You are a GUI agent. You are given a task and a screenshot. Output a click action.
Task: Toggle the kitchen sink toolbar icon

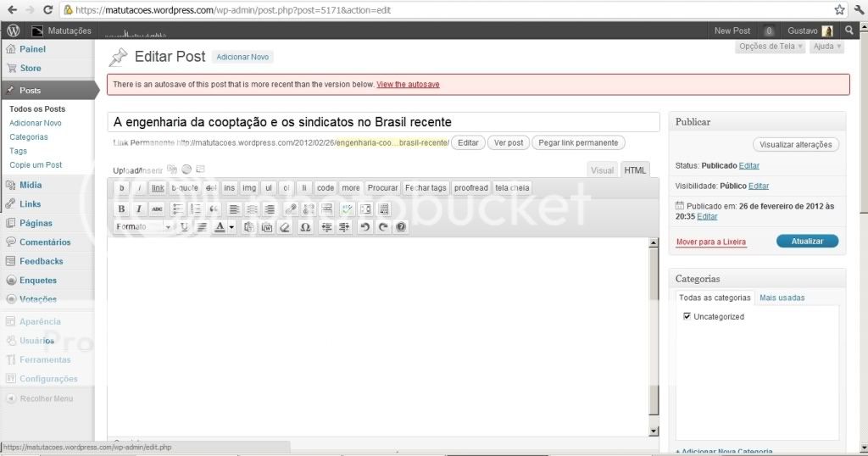click(384, 209)
